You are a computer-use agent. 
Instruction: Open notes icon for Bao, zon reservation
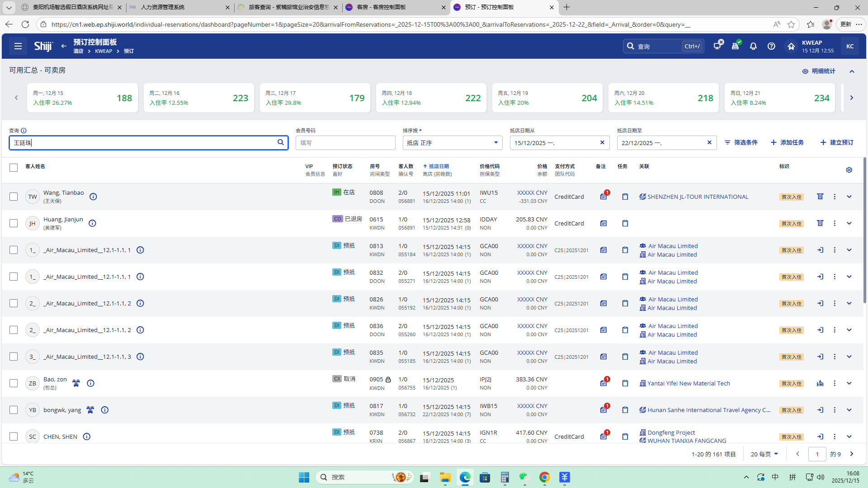point(604,383)
